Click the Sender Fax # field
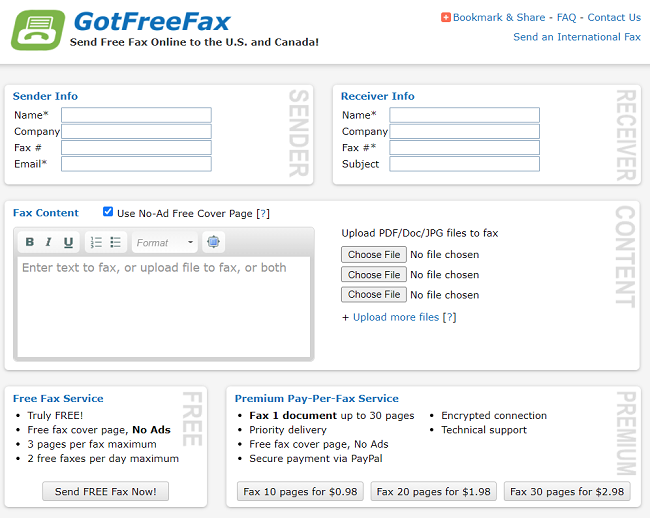 point(136,148)
